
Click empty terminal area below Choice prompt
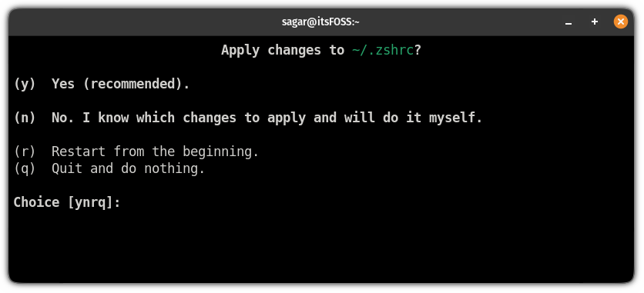[320, 246]
